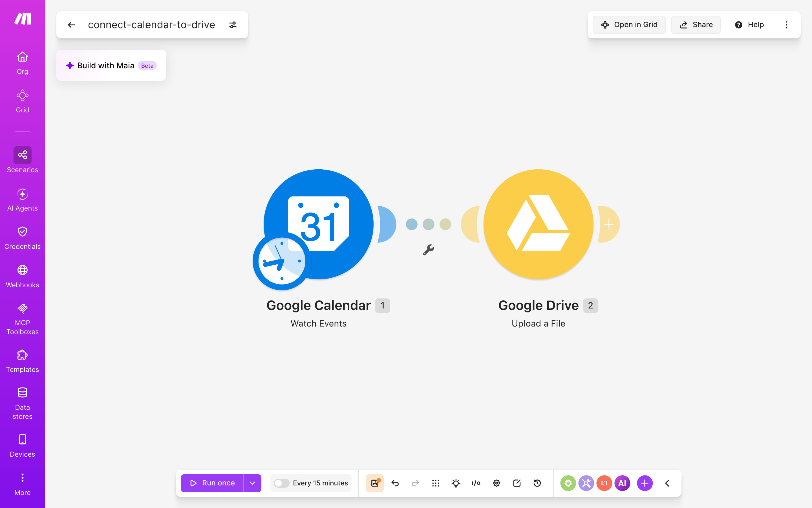The width and height of the screenshot is (812, 508).
Task: Open the purple Tools wrench icon
Action: coord(586,483)
